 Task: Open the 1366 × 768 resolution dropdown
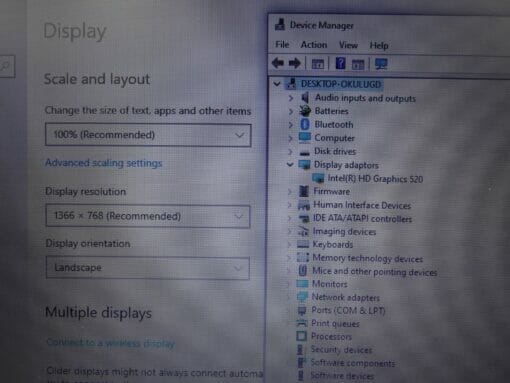coord(148,216)
